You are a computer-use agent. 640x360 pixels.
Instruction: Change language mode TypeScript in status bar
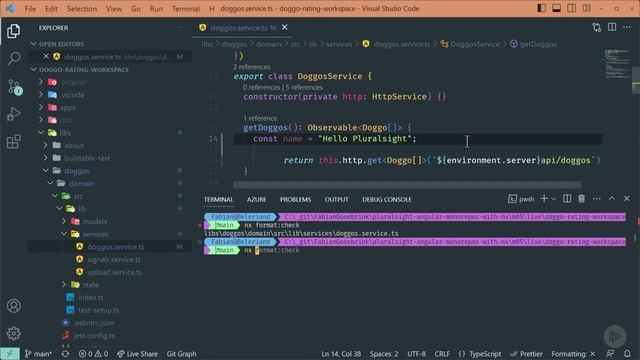point(480,354)
